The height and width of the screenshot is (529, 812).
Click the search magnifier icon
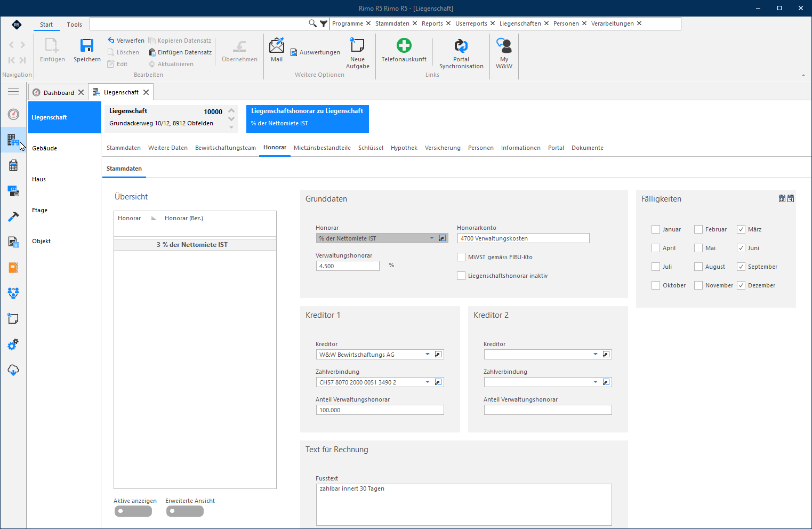click(x=313, y=23)
